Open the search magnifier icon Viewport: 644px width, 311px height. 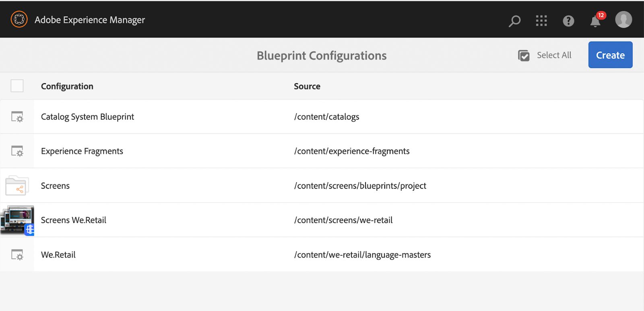click(x=514, y=21)
